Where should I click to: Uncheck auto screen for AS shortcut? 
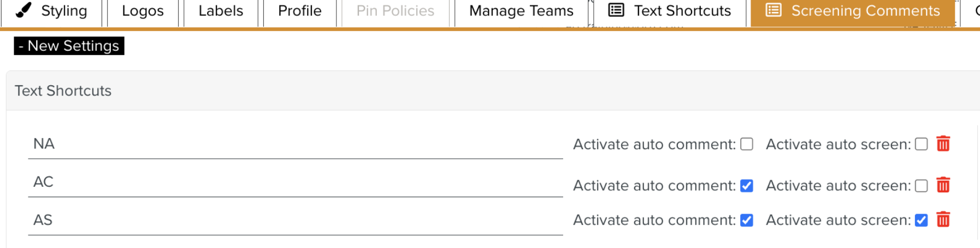point(922,220)
